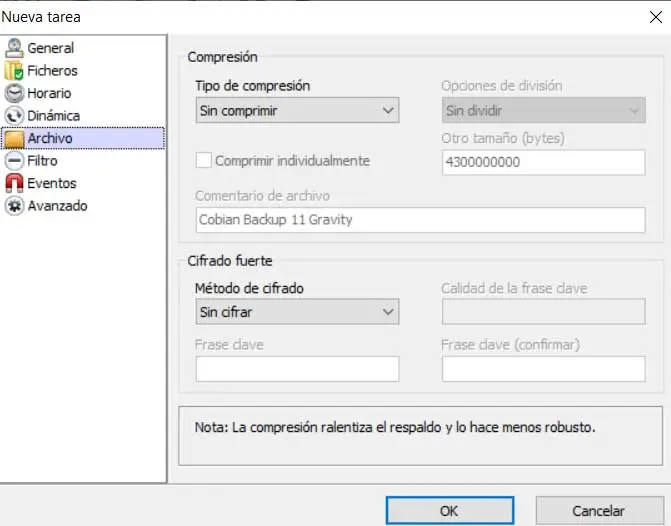
Task: Click the Otro tamaño (bytes) field
Action: pyautogui.click(x=543, y=162)
